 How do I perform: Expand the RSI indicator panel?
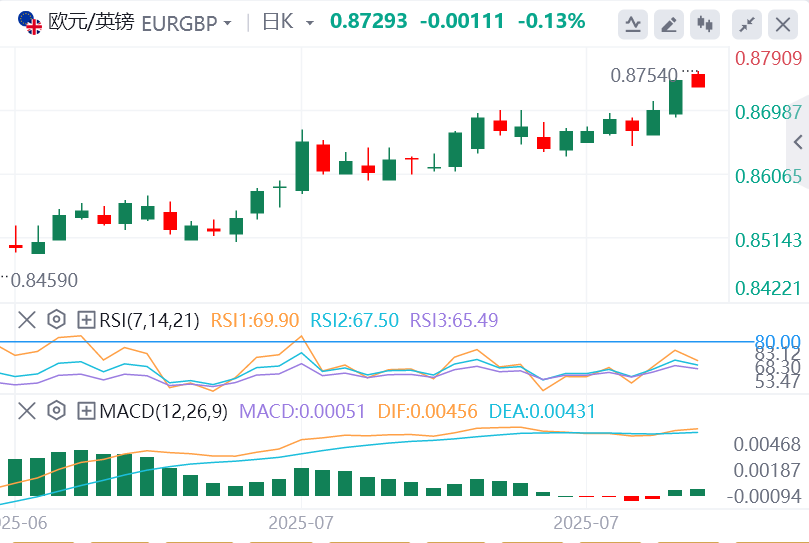[x=86, y=320]
